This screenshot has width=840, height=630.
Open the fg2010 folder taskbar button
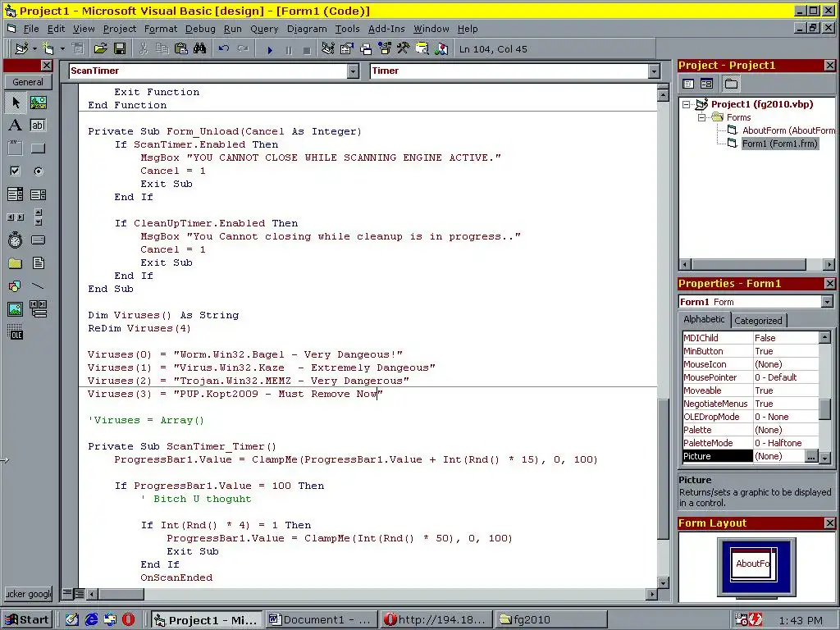click(x=550, y=620)
